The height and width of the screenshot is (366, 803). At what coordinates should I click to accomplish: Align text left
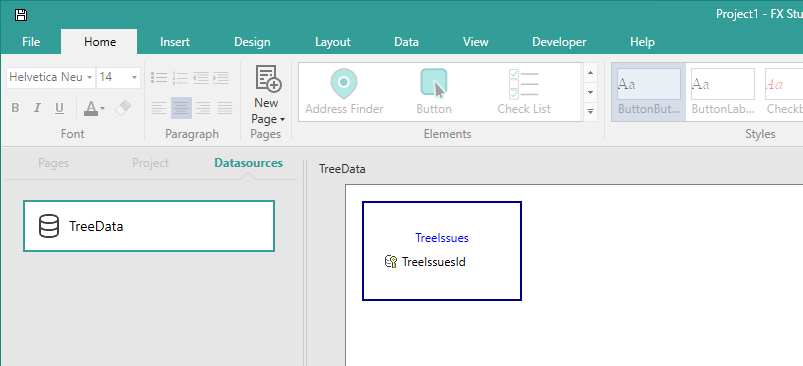(159, 108)
